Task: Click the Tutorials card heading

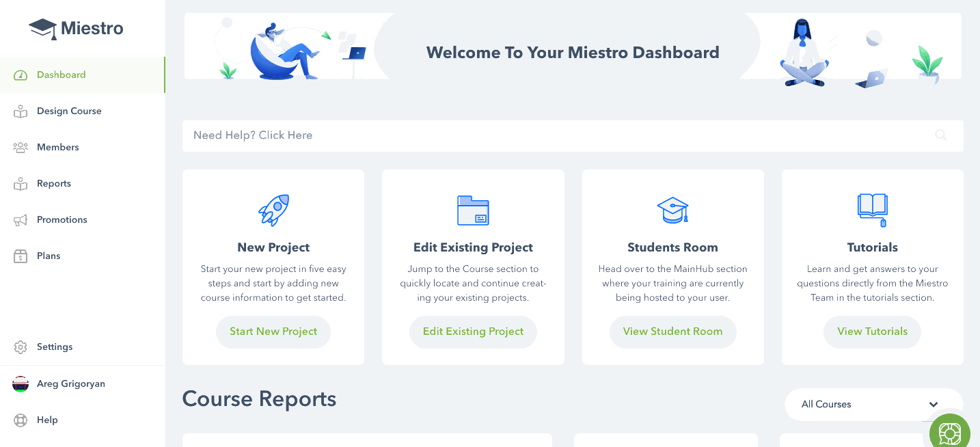Action: (873, 247)
